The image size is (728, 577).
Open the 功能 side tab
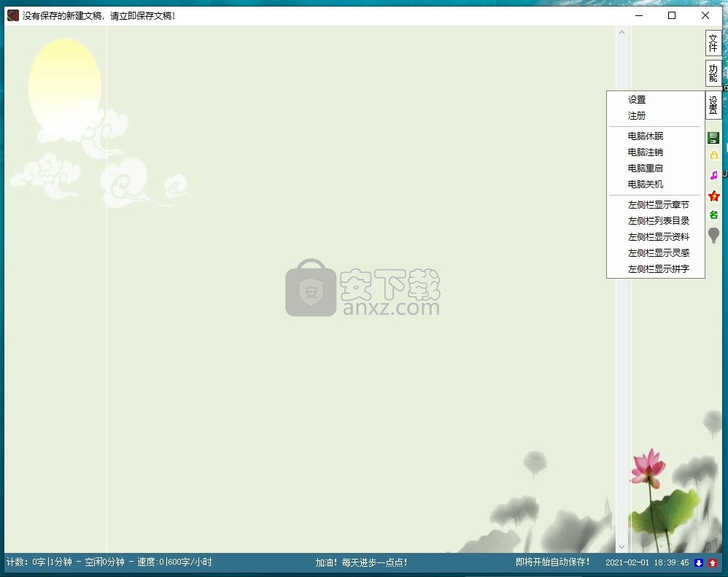713,73
